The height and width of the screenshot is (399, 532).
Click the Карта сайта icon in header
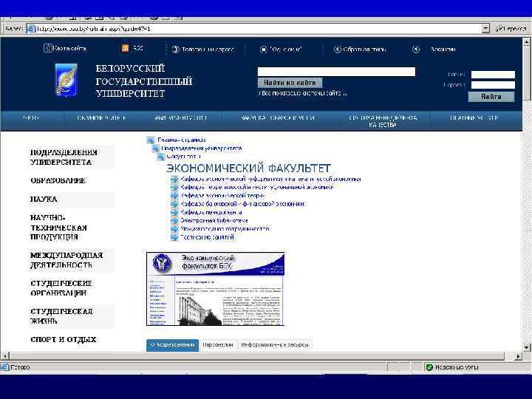(47, 48)
